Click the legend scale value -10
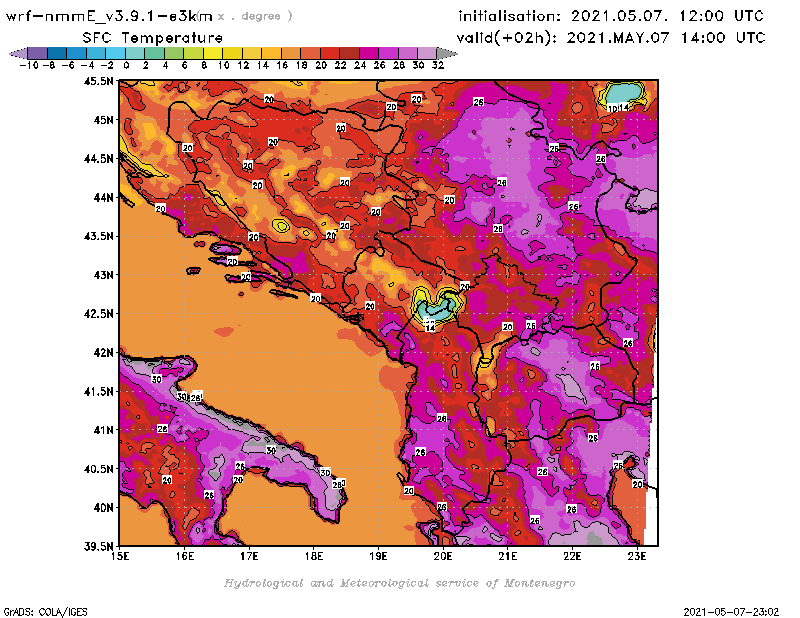This screenshot has height=618, width=800. [29, 65]
